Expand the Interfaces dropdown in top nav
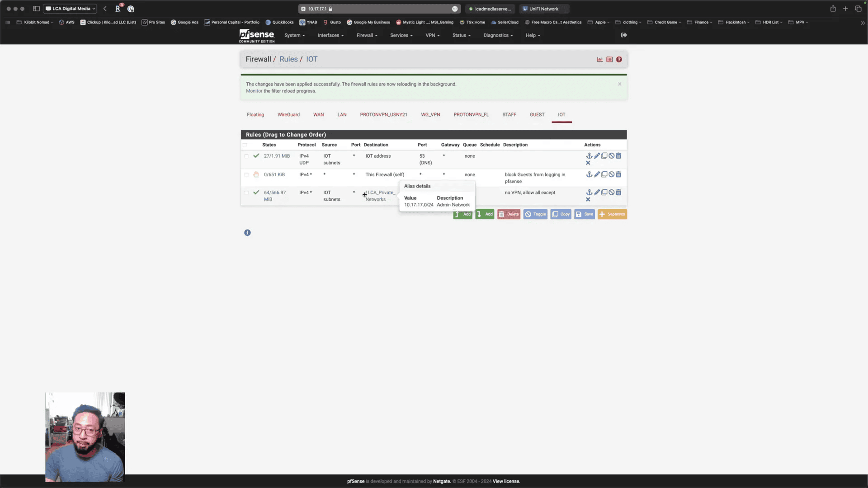This screenshot has width=868, height=488. (330, 35)
